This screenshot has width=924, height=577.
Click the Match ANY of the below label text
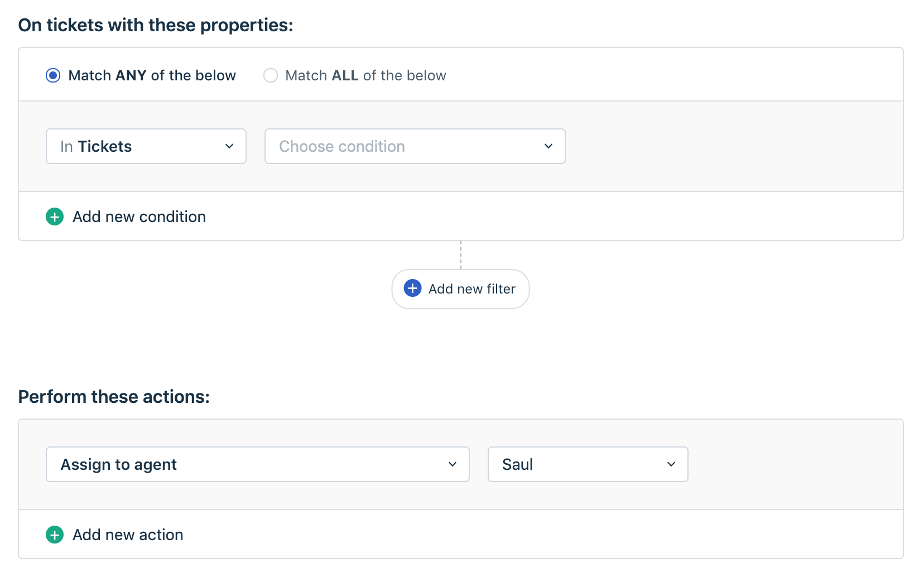[152, 75]
